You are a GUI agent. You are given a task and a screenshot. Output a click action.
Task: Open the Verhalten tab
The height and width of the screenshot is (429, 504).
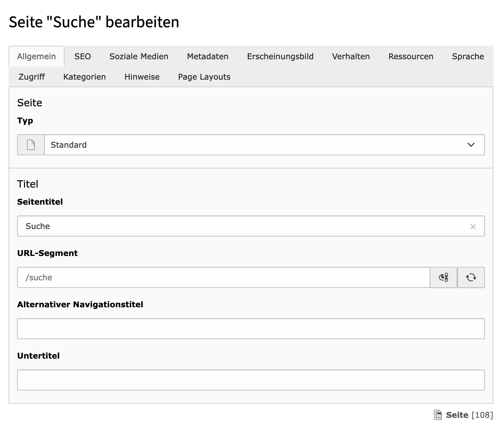pyautogui.click(x=351, y=57)
